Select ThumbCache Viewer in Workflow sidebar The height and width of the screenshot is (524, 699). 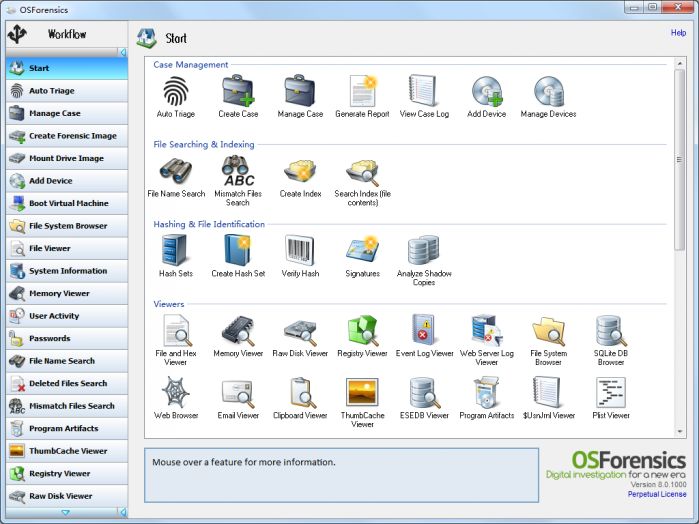[x=67, y=451]
